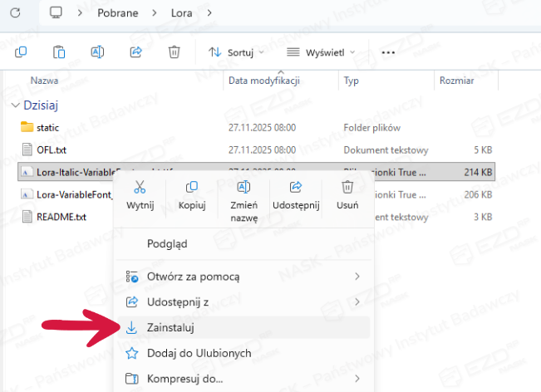
Task: Open the Wyświetl view dropdown
Action: pyautogui.click(x=321, y=52)
